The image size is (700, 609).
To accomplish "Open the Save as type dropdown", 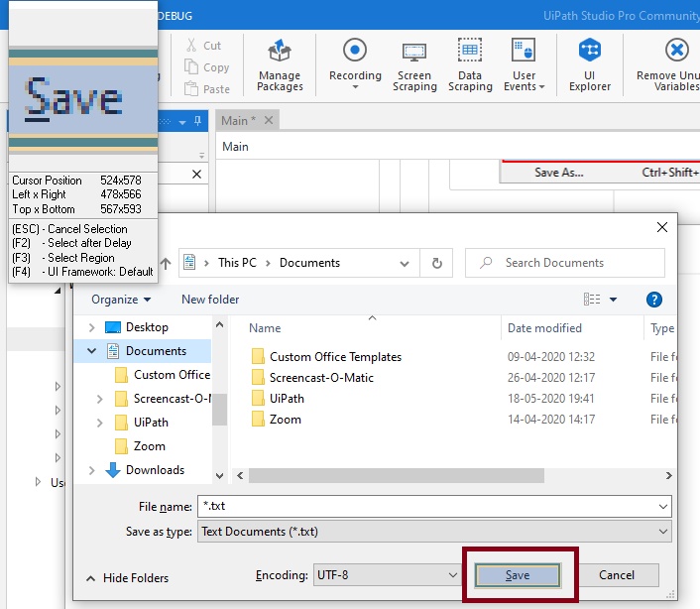I will point(434,532).
